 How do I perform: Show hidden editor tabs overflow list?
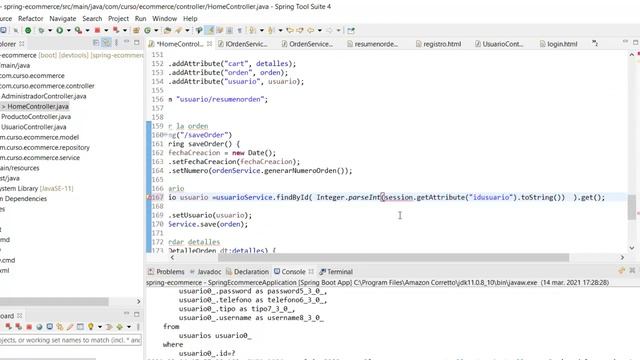(x=595, y=43)
